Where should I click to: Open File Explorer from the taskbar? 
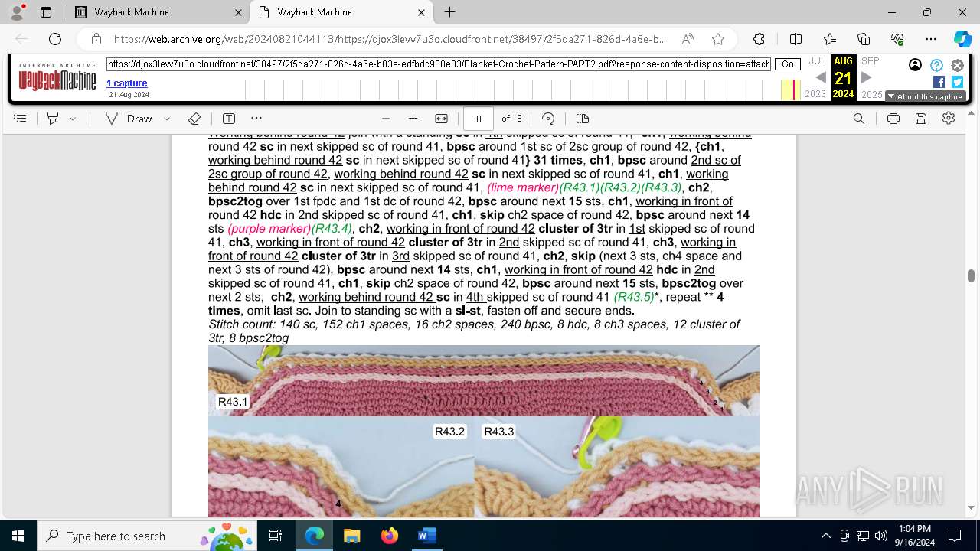point(351,536)
